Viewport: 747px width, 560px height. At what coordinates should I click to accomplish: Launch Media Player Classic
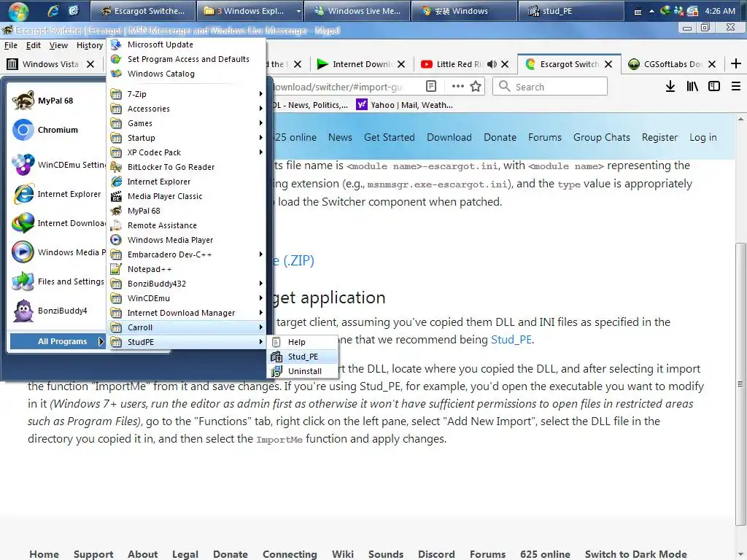coord(186,196)
